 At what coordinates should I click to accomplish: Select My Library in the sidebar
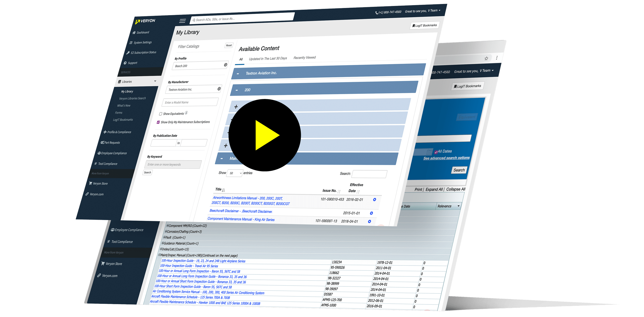click(127, 92)
